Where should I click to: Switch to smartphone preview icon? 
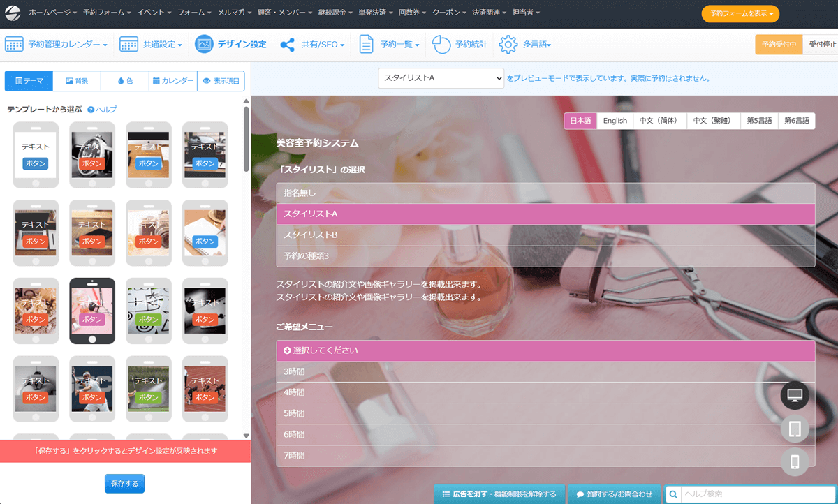[795, 461]
